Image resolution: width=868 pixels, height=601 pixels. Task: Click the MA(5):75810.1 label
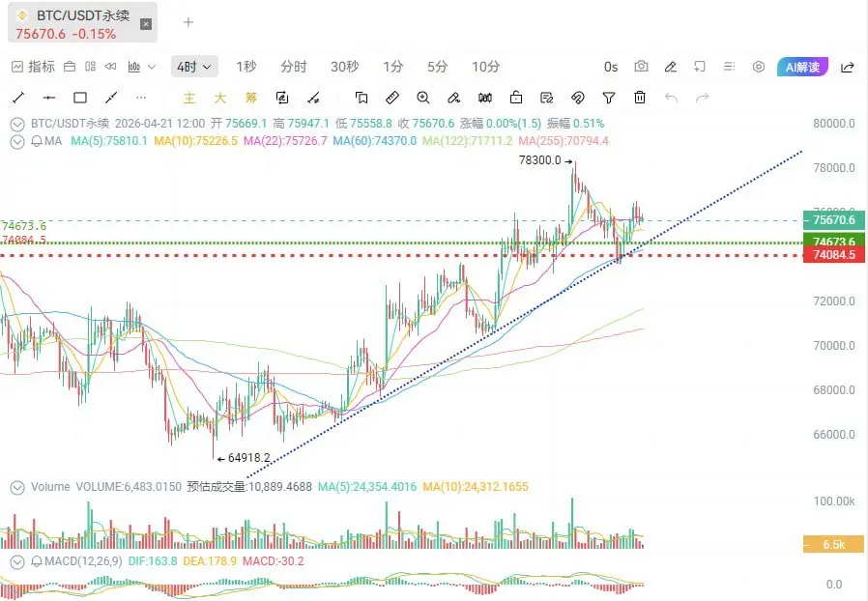tap(109, 141)
